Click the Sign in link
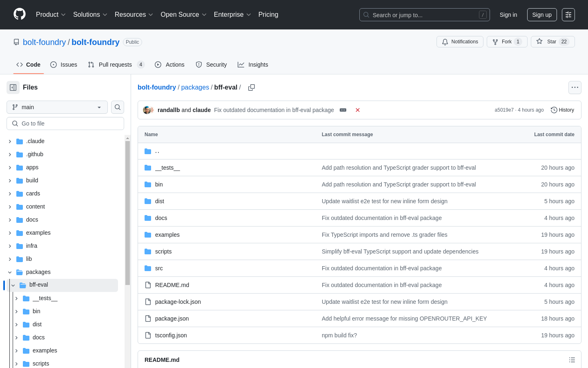This screenshot has height=368, width=588. (x=508, y=15)
